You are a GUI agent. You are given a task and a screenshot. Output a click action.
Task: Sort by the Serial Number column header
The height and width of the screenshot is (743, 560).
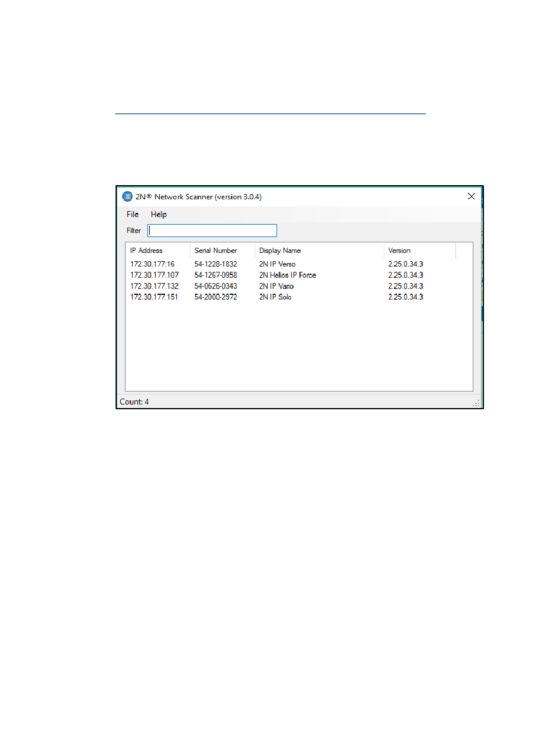click(x=216, y=251)
